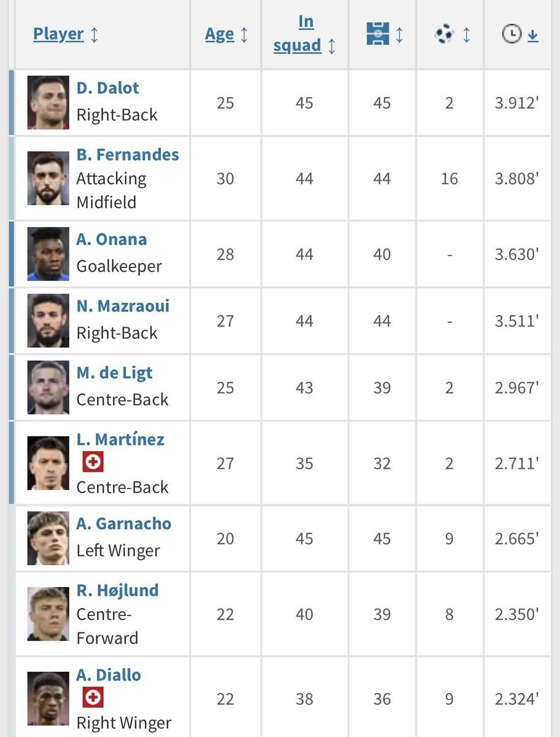The width and height of the screenshot is (560, 737).
Task: Open D. Dalot player profile
Action: (107, 88)
